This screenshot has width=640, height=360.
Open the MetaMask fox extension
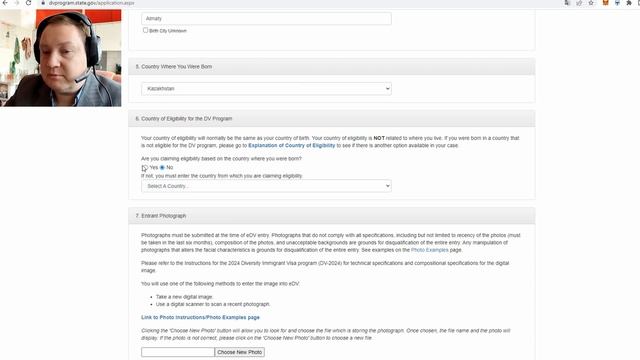pyautogui.click(x=606, y=3)
